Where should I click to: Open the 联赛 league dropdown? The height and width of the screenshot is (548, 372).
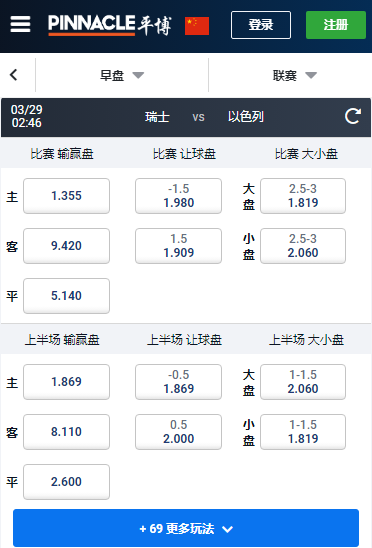pos(295,75)
